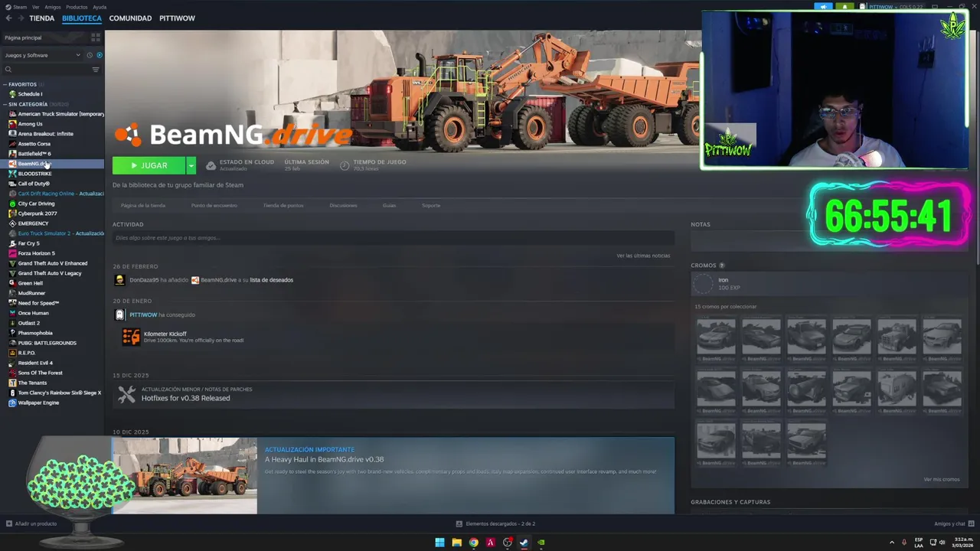Image resolution: width=980 pixels, height=551 pixels.
Task: Open the JUGAR options dropdown arrow
Action: point(191,165)
